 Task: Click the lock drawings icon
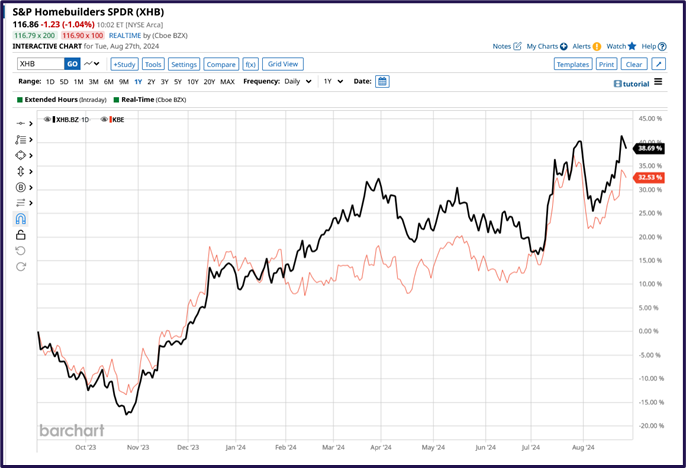click(x=21, y=235)
